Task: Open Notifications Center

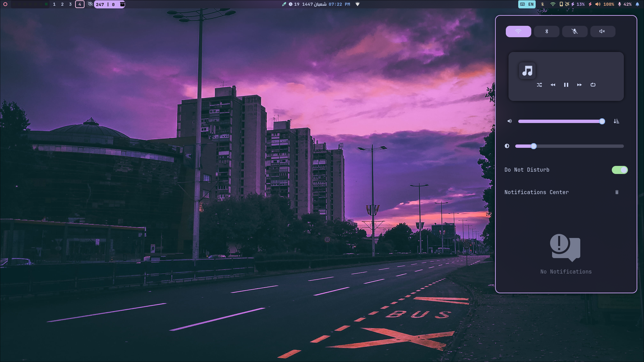Action: click(x=536, y=192)
